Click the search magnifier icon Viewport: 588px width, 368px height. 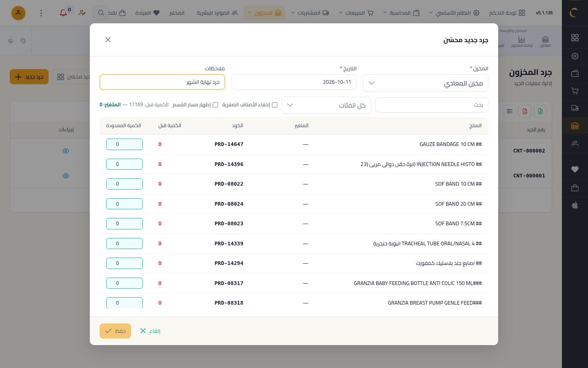pos(101,13)
